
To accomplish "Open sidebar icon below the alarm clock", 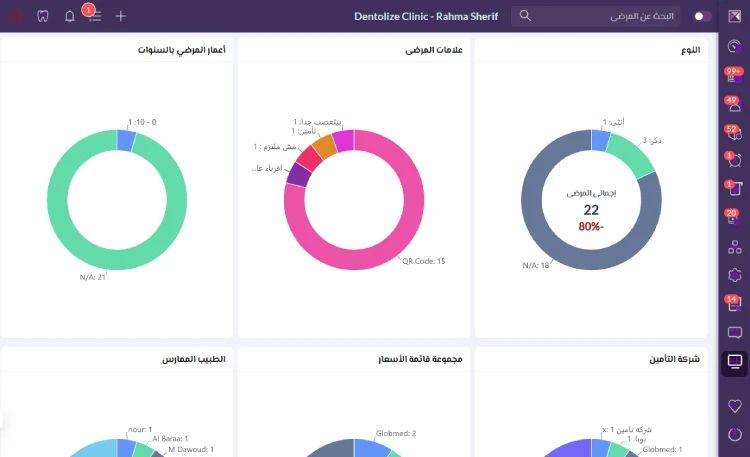I will pyautogui.click(x=735, y=189).
